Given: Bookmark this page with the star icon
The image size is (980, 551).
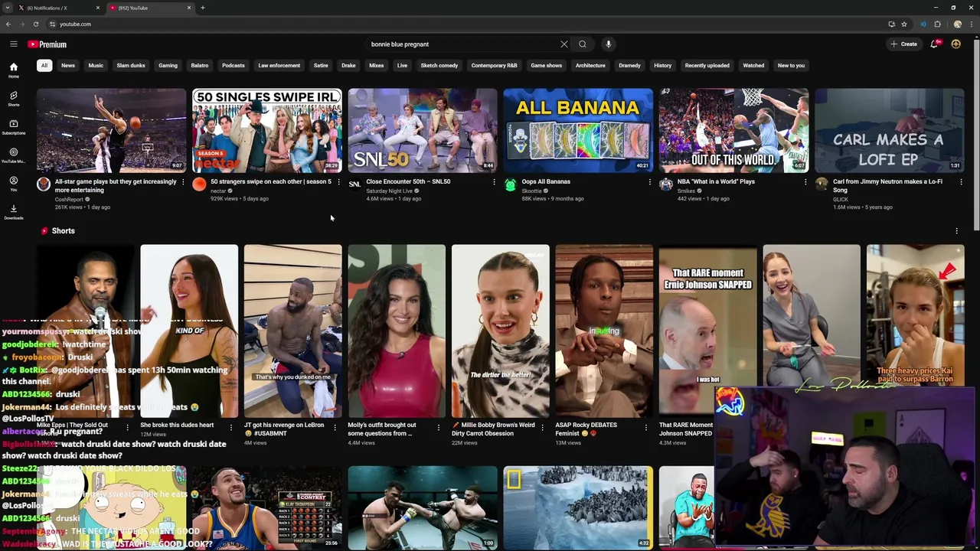Looking at the screenshot, I should click(904, 24).
